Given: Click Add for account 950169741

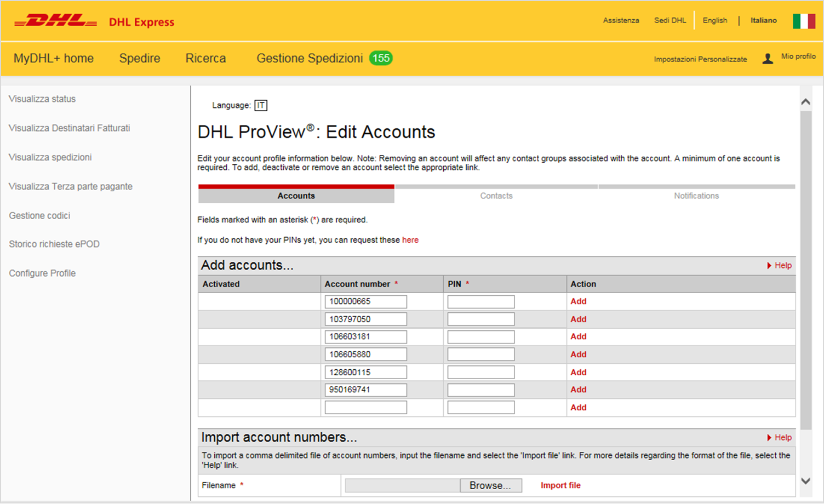Looking at the screenshot, I should [579, 390].
